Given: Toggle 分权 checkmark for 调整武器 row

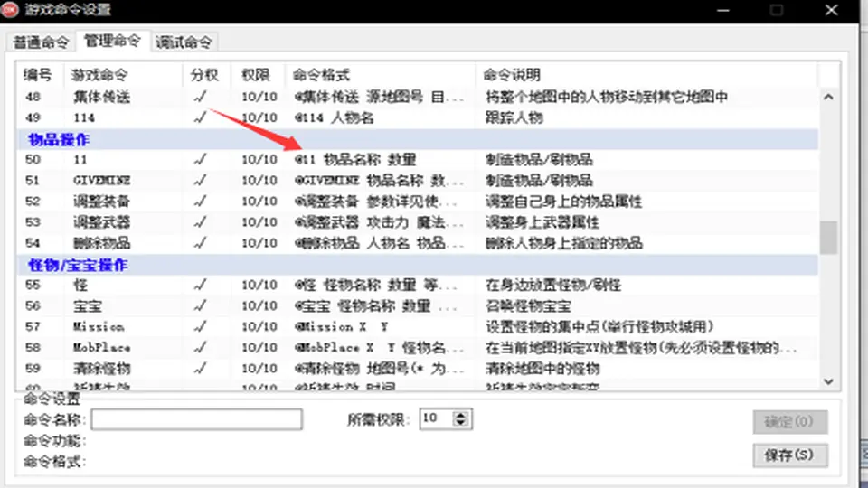Looking at the screenshot, I should (x=201, y=222).
